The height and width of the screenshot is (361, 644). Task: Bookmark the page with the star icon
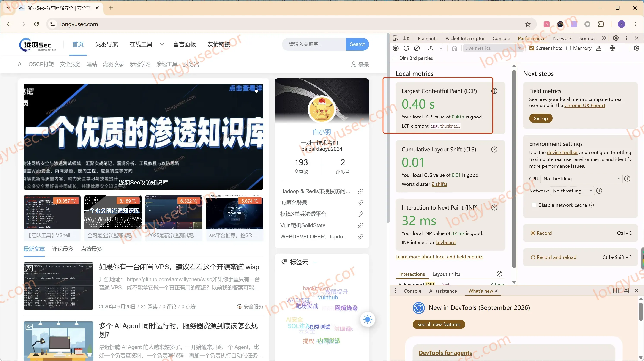pyautogui.click(x=528, y=24)
